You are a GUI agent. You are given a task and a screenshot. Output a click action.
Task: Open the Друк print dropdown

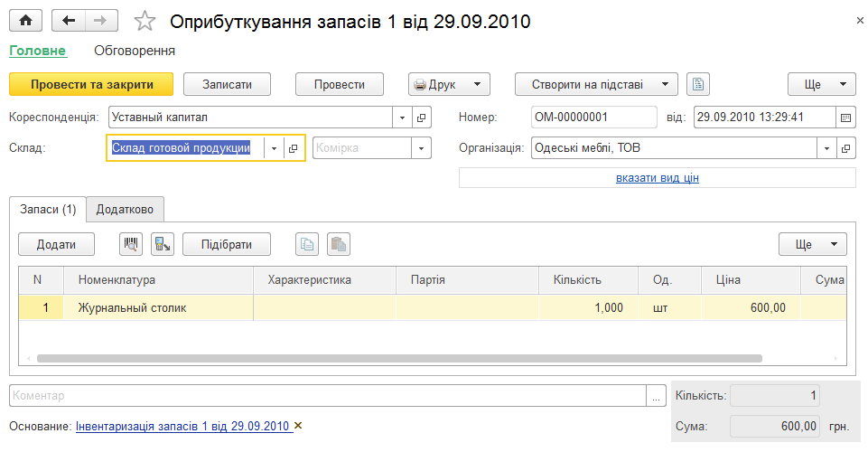pyautogui.click(x=449, y=84)
